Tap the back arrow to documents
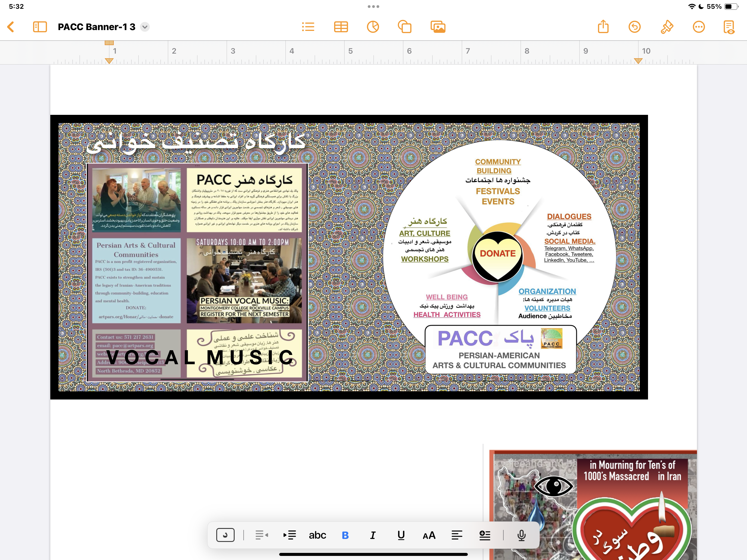This screenshot has width=747, height=560. click(x=11, y=27)
